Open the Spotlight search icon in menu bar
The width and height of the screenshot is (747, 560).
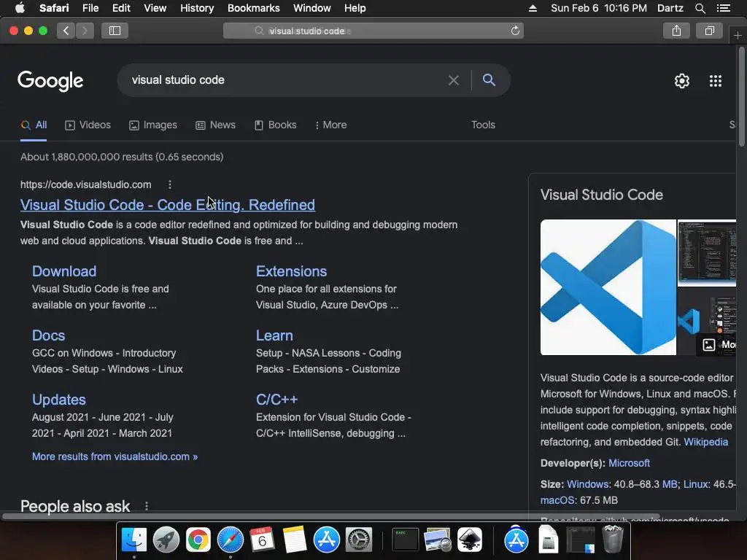[700, 8]
